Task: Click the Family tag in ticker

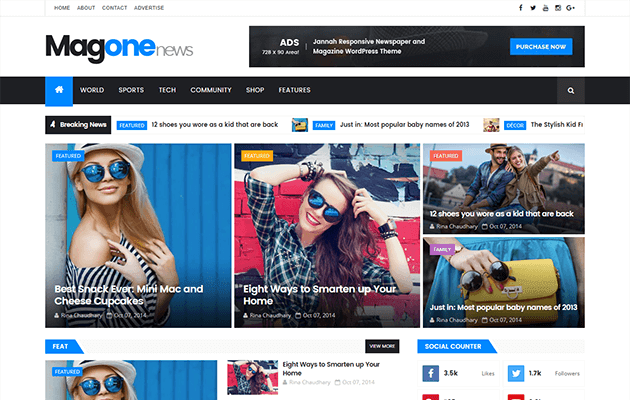Action: (x=324, y=125)
